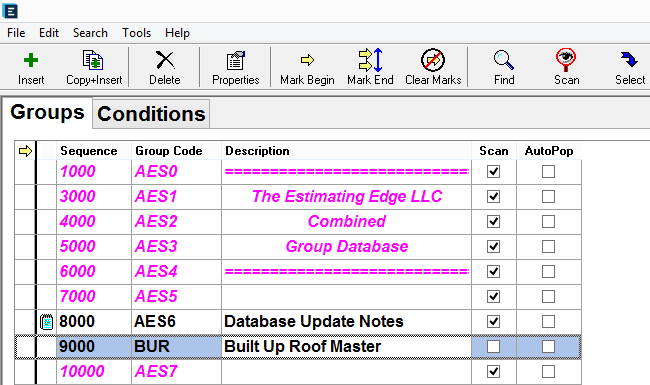Screen dimensions: 650x385
Task: Enable AutoPop for AES1 row
Action: [548, 196]
